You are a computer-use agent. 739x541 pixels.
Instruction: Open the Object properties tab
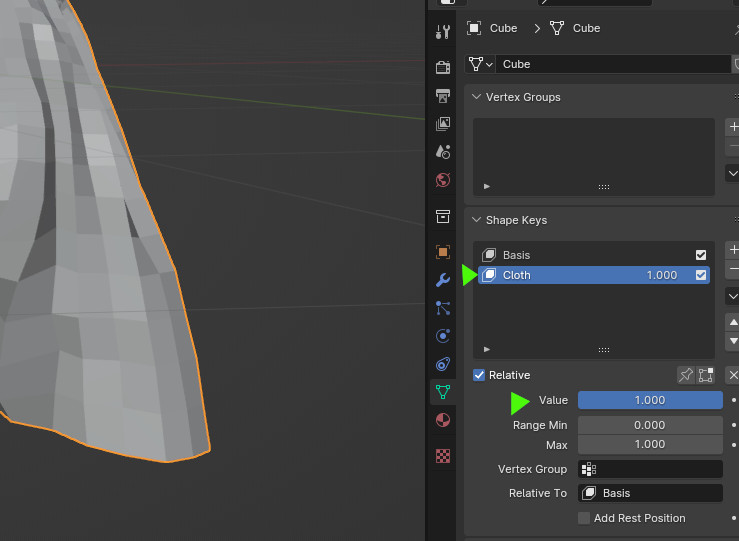point(443,252)
